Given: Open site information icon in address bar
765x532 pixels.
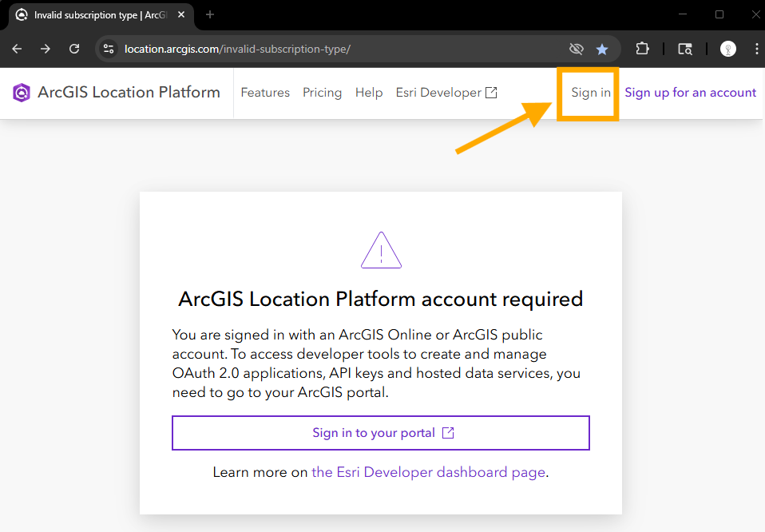Looking at the screenshot, I should click(109, 49).
